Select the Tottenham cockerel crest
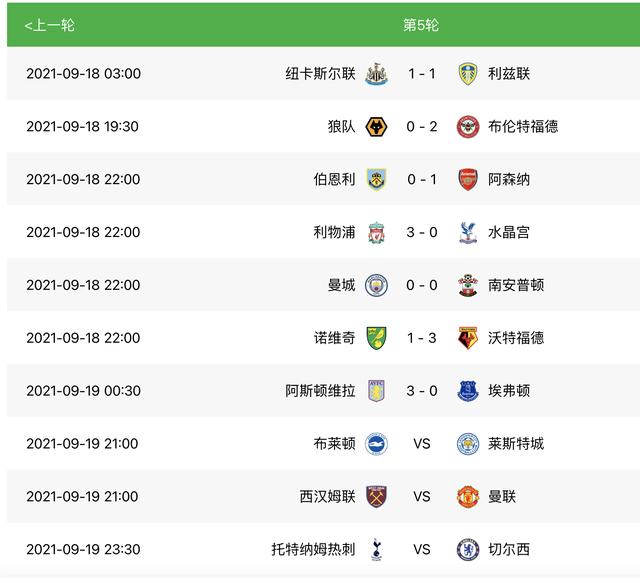 click(376, 549)
